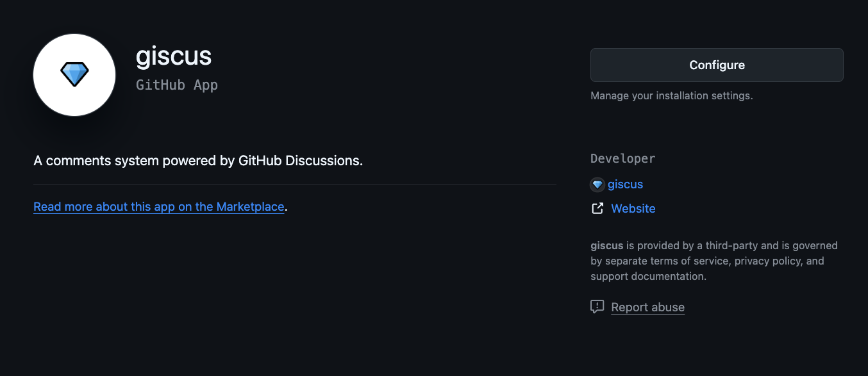Viewport: 868px width, 376px height.
Task: Click GitHub Discussions in the description line
Action: coord(300,161)
